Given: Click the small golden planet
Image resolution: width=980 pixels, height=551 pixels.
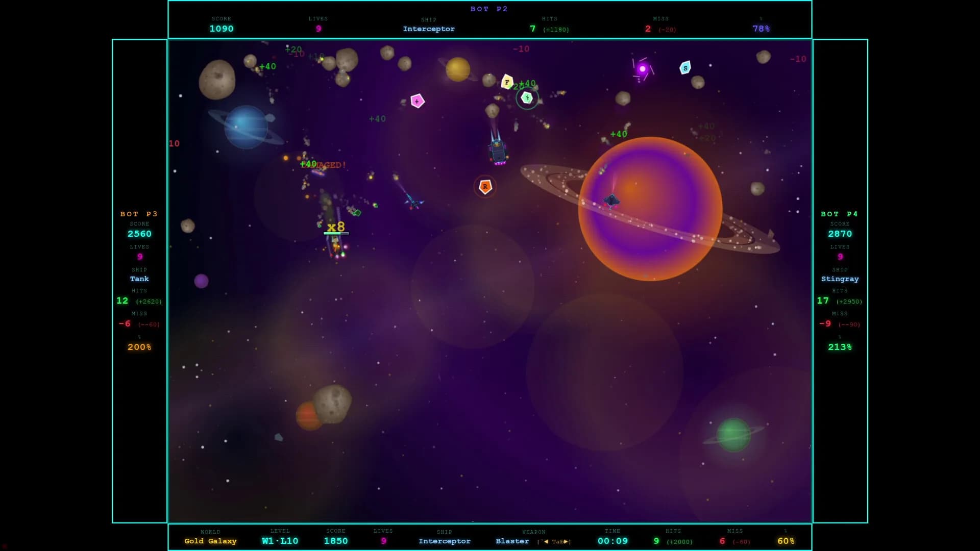Looking at the screenshot, I should pos(458,69).
